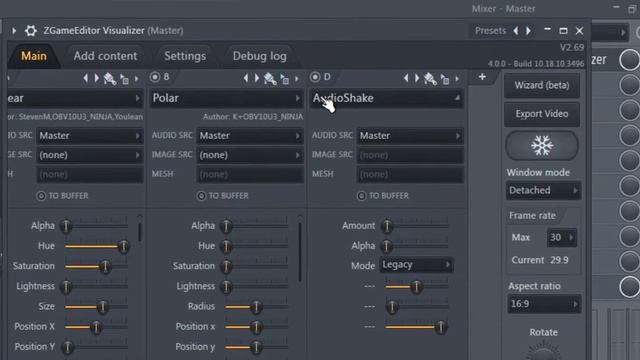Viewport: 640px width, 360px height.
Task: Enable TO BUFFER for the AudioShake layer
Action: (x=362, y=196)
